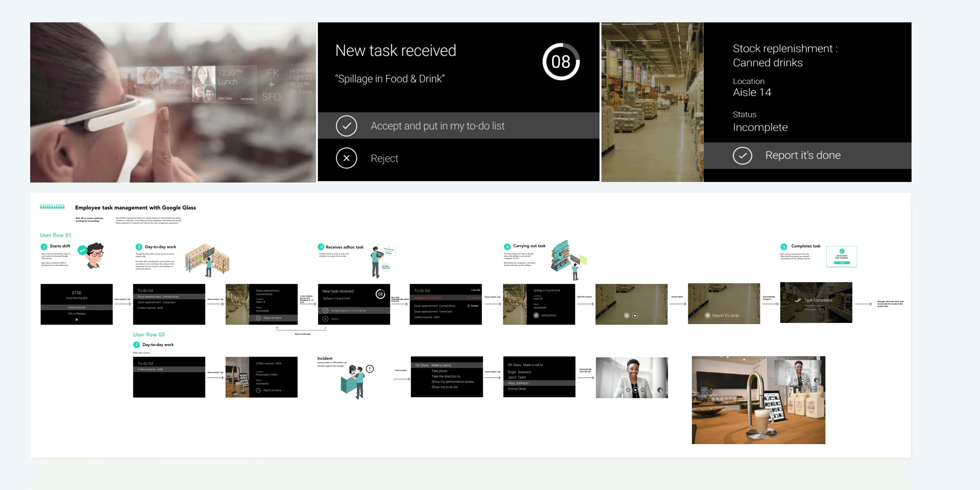Click the Upload photo camera icon
This screenshot has width=980, height=490.
click(x=536, y=315)
